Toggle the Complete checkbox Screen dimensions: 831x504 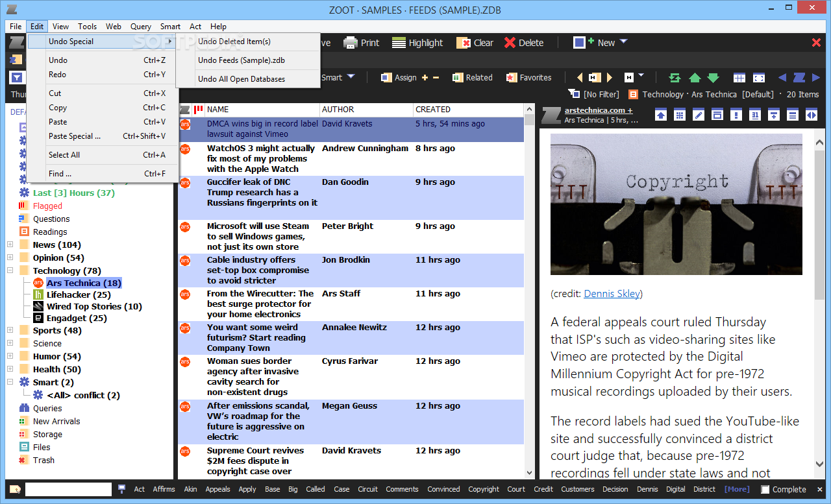(765, 490)
